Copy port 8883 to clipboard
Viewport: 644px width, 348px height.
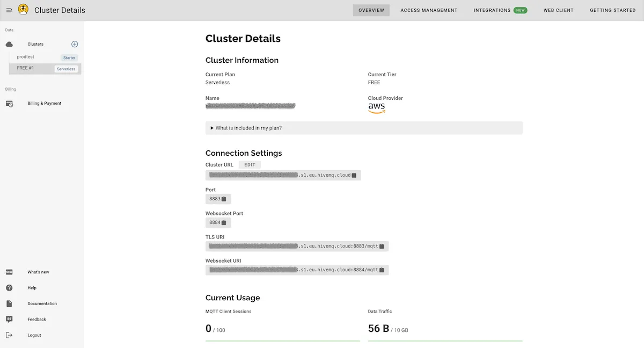coord(224,199)
